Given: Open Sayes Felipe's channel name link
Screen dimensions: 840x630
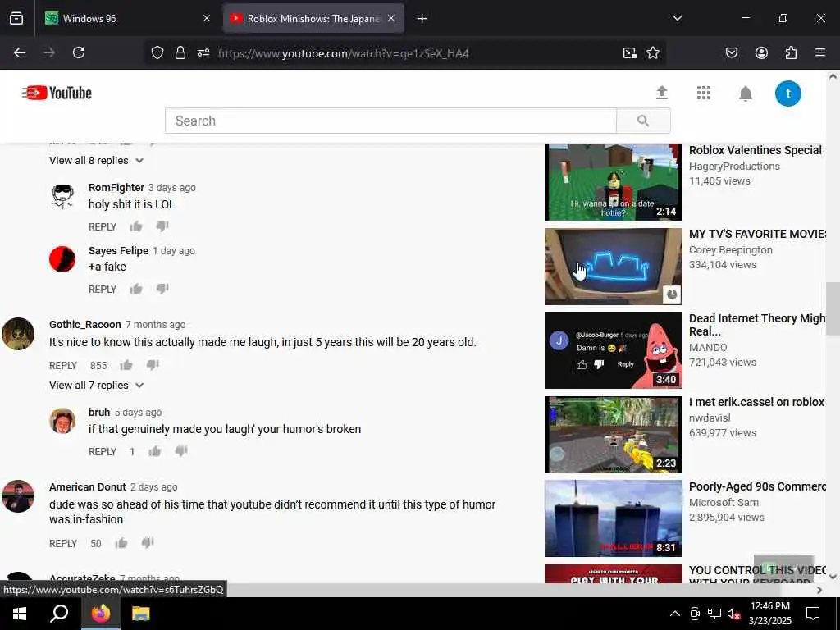Looking at the screenshot, I should coord(118,251).
